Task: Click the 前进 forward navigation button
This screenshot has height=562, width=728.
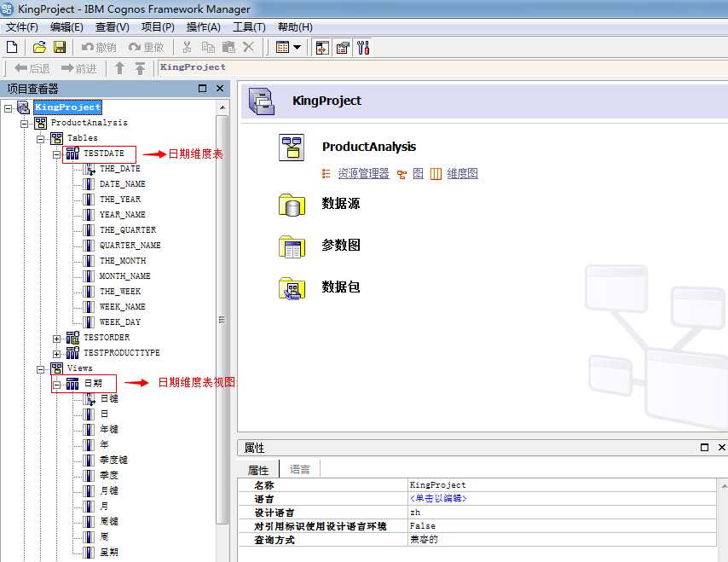Action: (79, 69)
